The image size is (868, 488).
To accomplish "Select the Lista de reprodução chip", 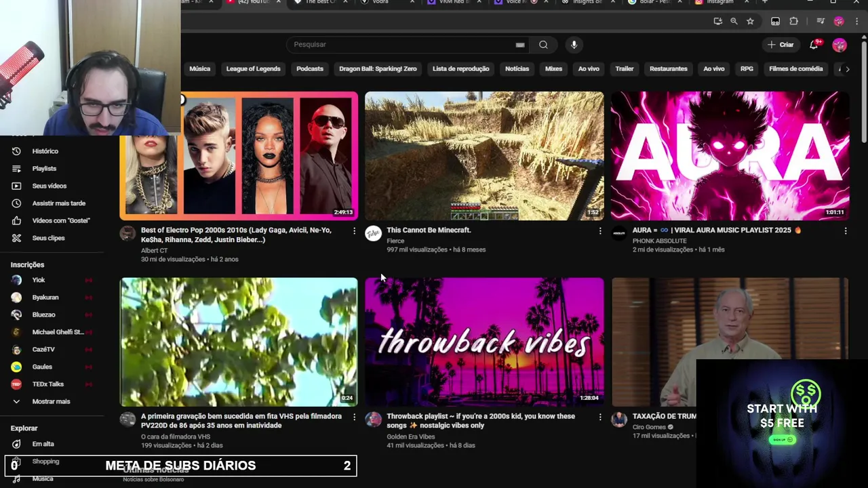I will [x=460, y=69].
